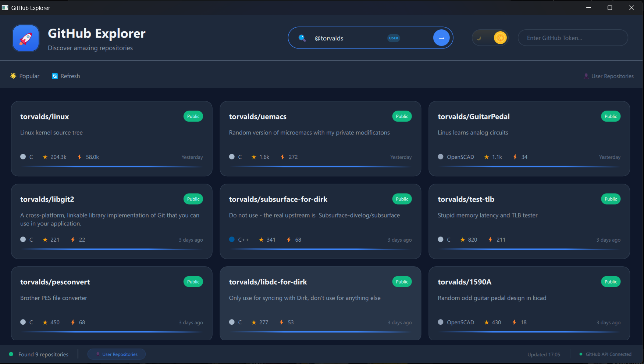Click the C language dot on torvalds/linux

(23, 157)
